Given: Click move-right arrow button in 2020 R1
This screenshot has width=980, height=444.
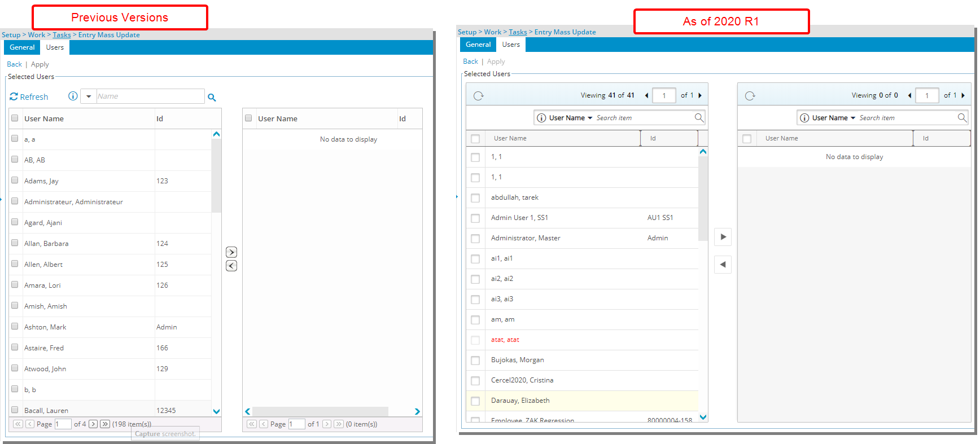Looking at the screenshot, I should [723, 237].
